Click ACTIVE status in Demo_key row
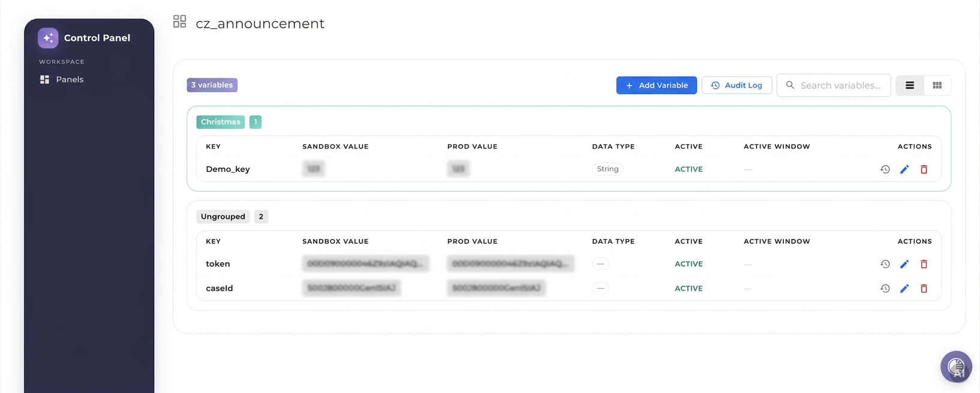The image size is (980, 393). coord(689,170)
